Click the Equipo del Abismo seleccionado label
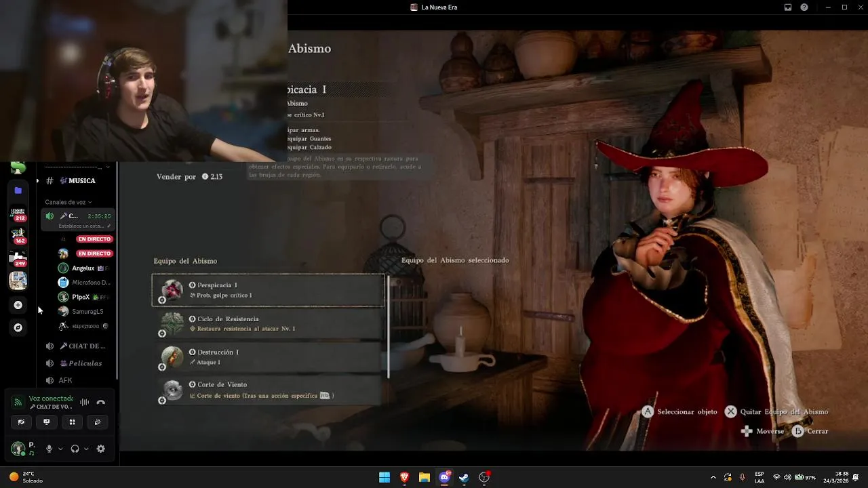 point(455,260)
